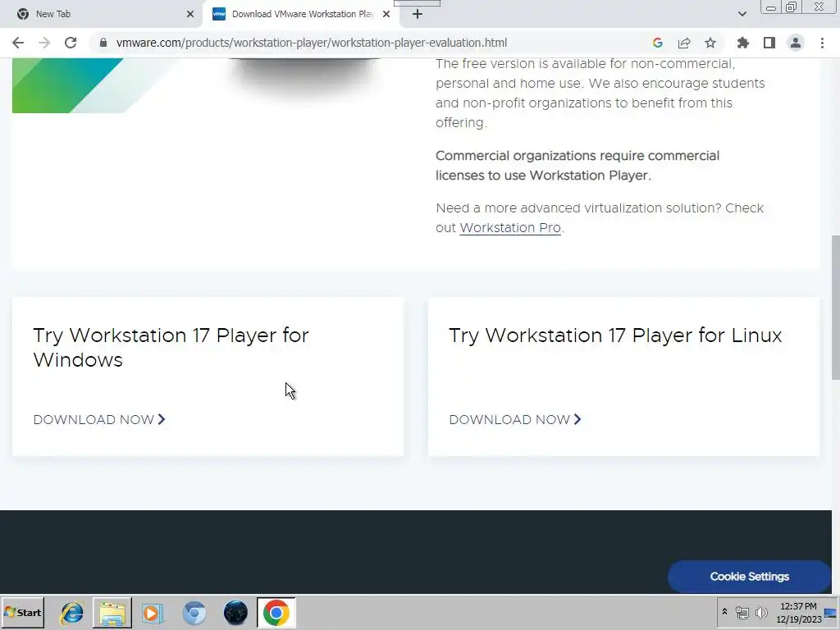Click the address bar URL
Viewport: 840px width, 630px height.
[311, 43]
